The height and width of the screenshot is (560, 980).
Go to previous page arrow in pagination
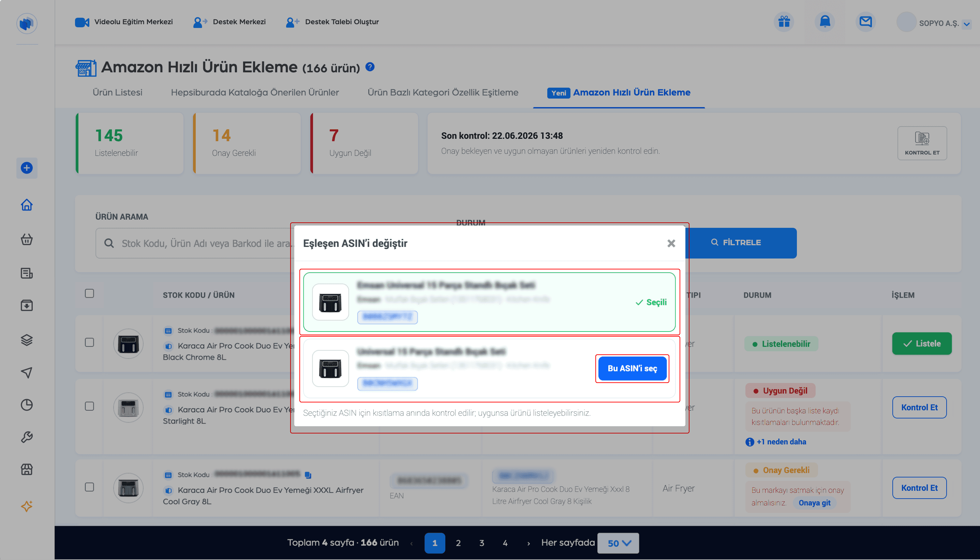coord(412,544)
